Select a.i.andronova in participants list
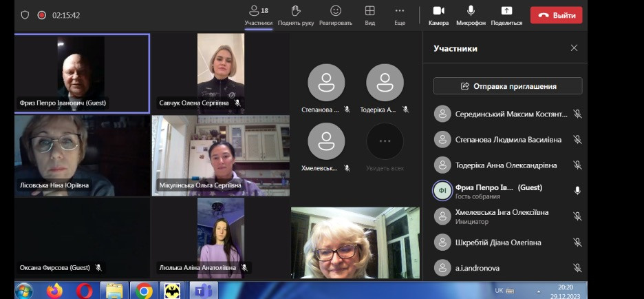Image resolution: width=644 pixels, height=299 pixels. [508, 268]
